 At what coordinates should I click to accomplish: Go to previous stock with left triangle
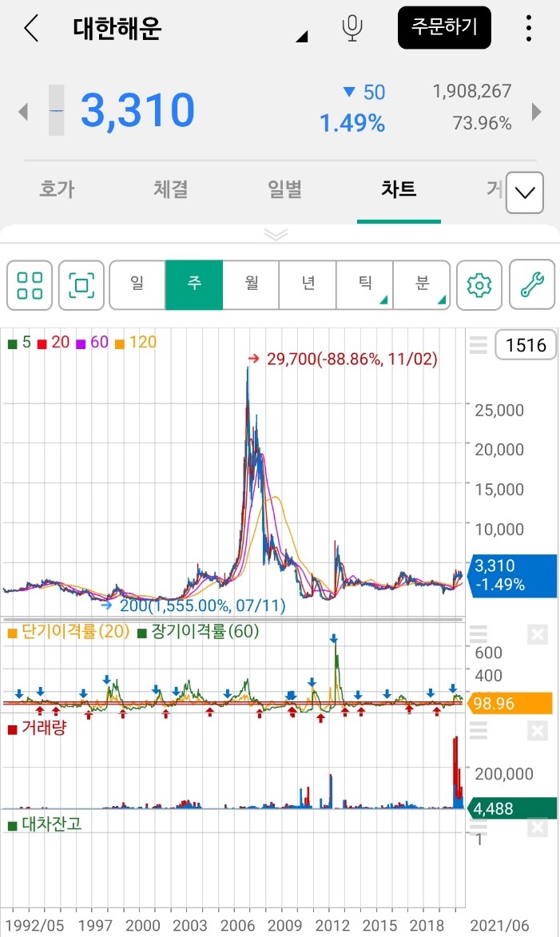click(23, 111)
